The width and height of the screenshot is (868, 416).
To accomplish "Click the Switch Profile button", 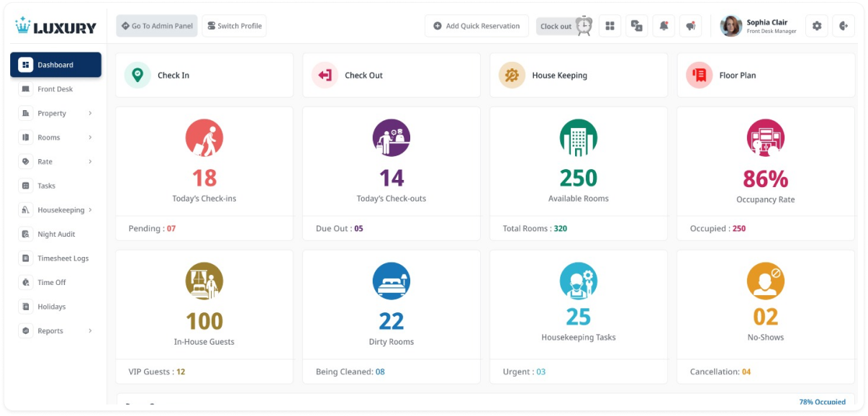I will (234, 26).
